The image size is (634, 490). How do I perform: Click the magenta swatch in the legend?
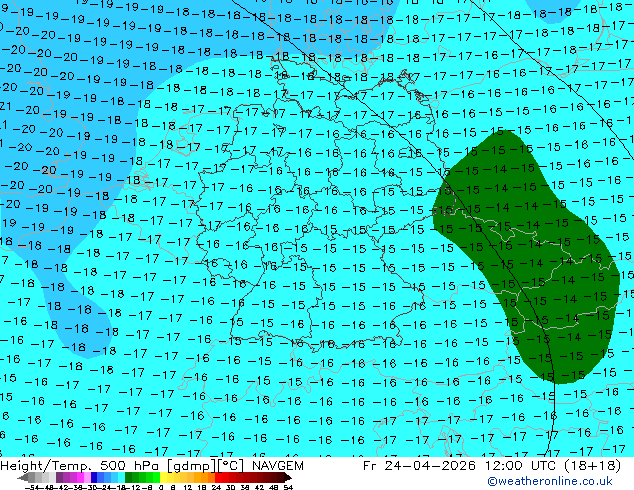point(80,478)
